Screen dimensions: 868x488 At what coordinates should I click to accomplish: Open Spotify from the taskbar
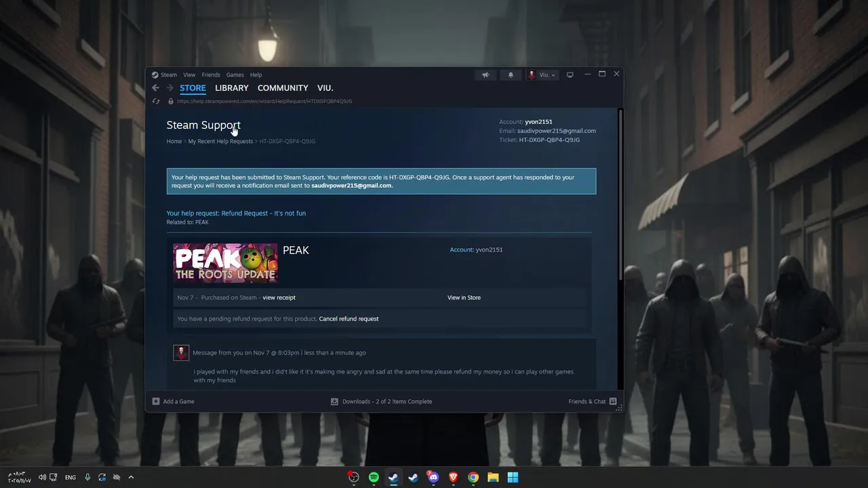[374, 477]
